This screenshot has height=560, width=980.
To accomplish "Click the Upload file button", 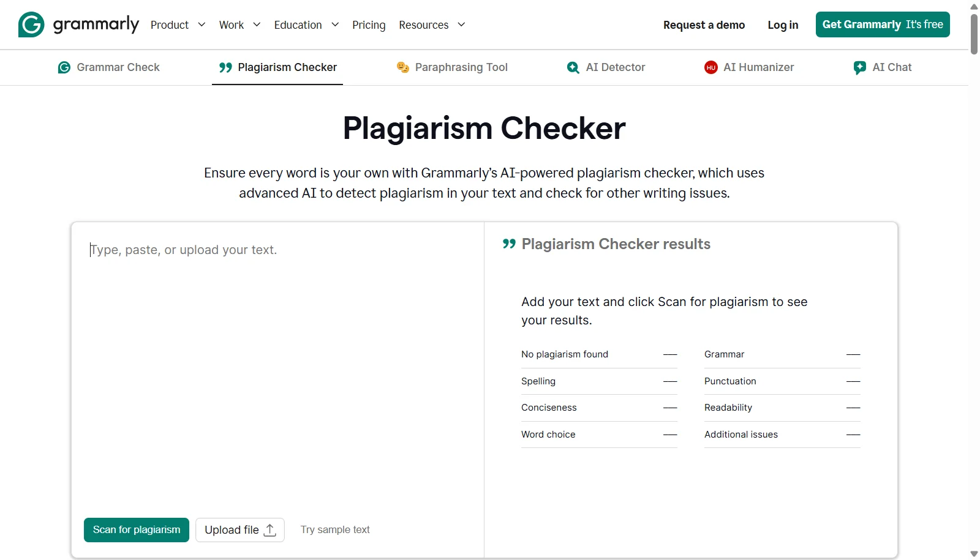I will (240, 530).
